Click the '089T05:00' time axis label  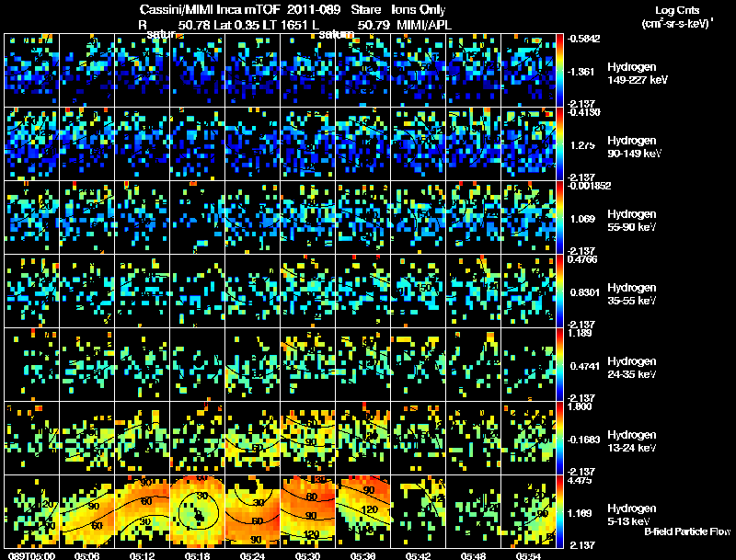point(32,555)
